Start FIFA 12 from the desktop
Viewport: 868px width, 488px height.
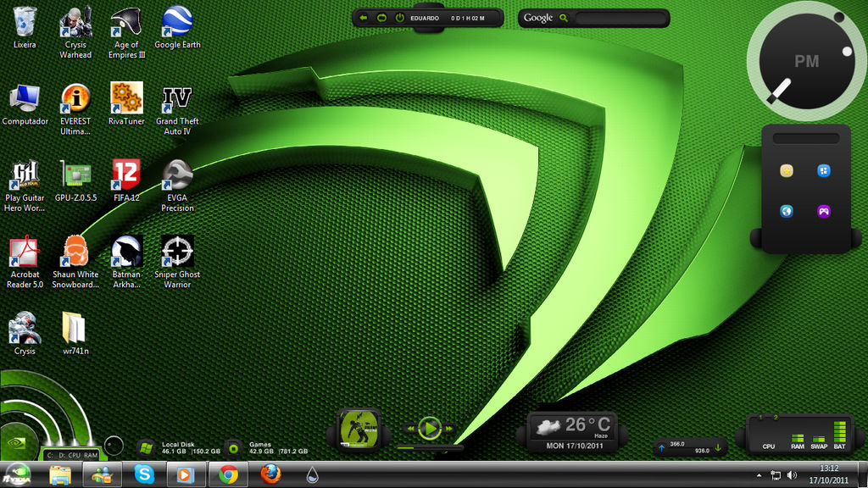tap(126, 175)
